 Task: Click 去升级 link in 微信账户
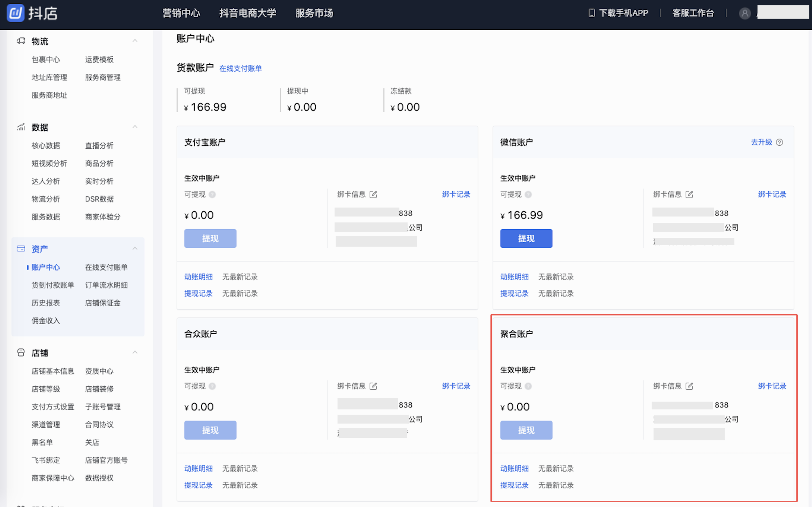(761, 142)
